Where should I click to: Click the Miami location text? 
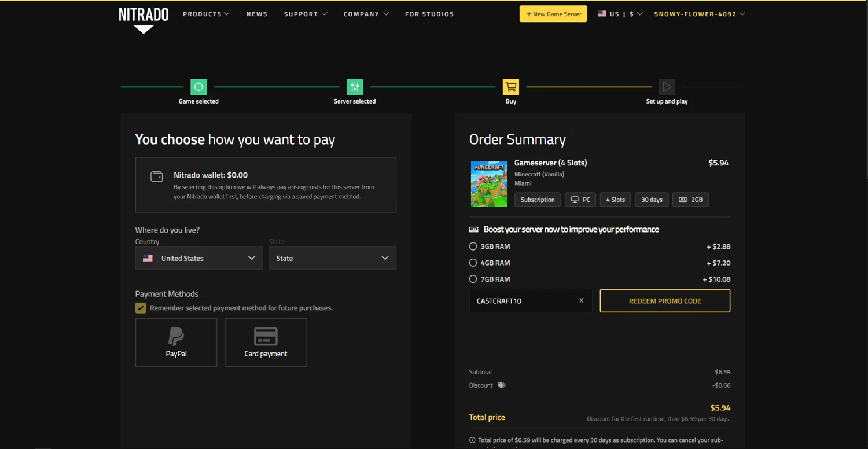pyautogui.click(x=523, y=183)
